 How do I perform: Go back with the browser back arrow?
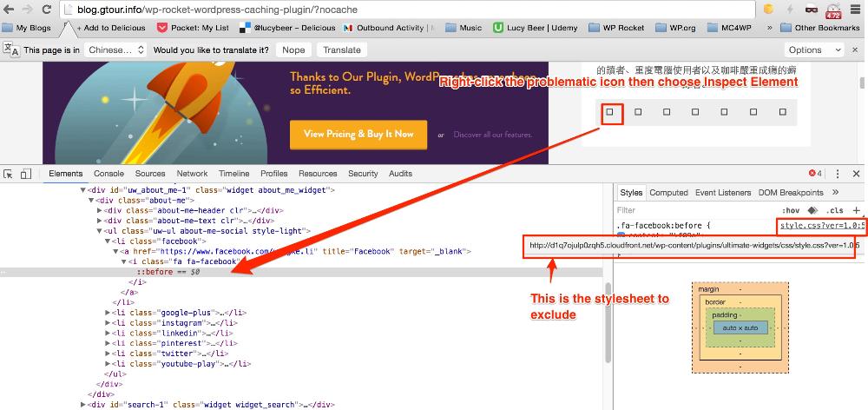[x=9, y=10]
